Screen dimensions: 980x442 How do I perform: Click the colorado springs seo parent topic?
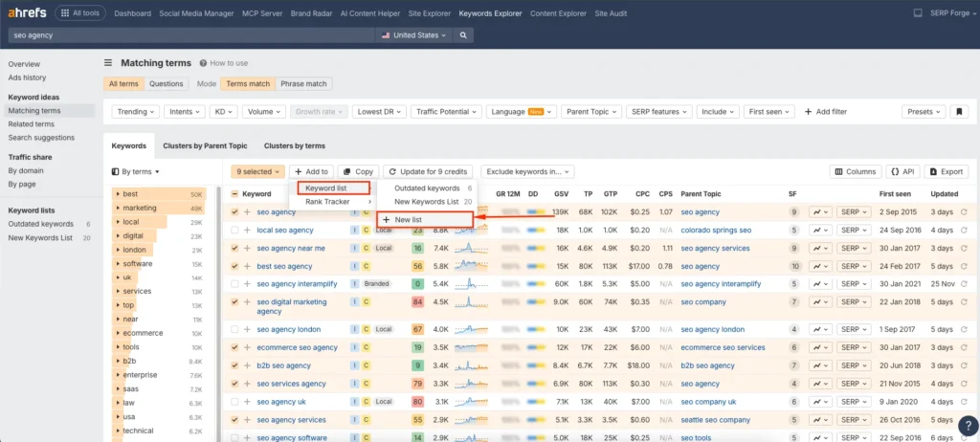716,230
